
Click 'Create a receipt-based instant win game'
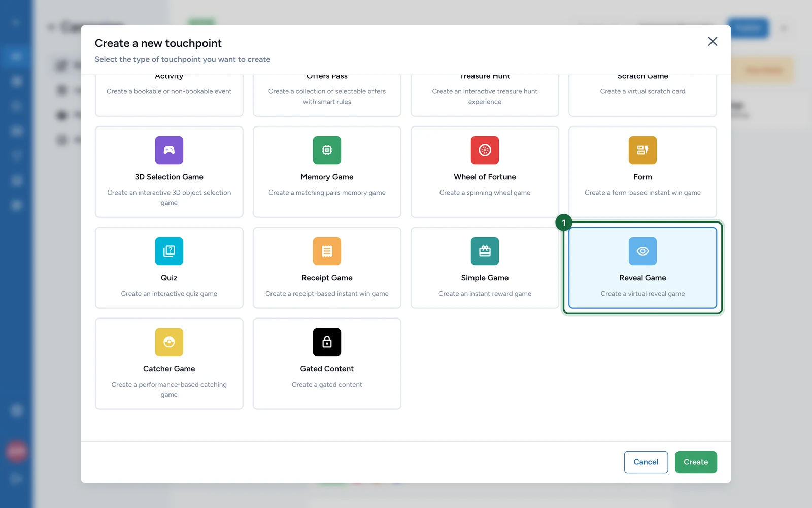click(x=327, y=294)
